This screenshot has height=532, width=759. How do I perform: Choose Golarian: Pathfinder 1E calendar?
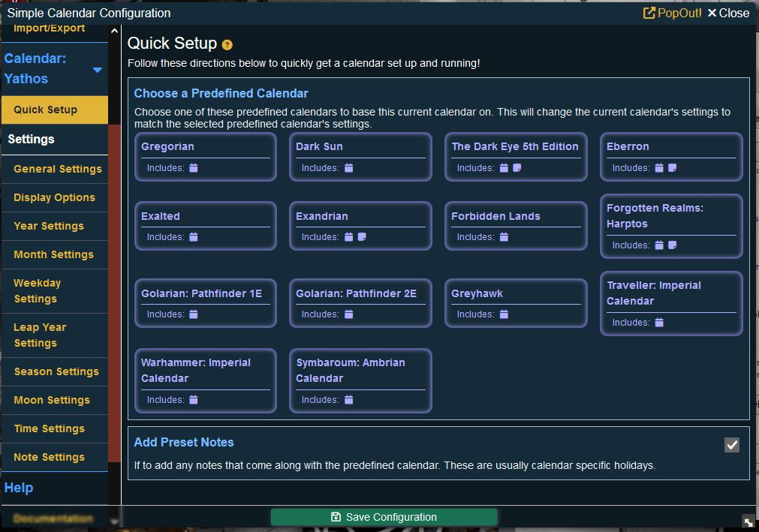click(206, 303)
